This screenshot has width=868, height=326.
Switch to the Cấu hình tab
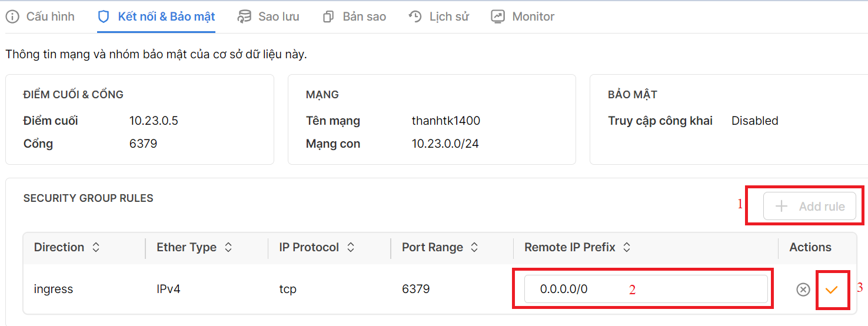50,16
